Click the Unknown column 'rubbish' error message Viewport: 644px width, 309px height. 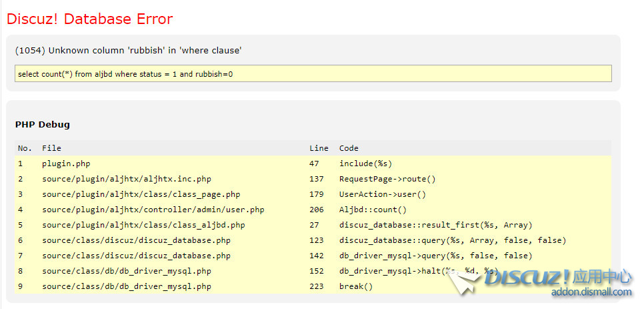click(128, 51)
